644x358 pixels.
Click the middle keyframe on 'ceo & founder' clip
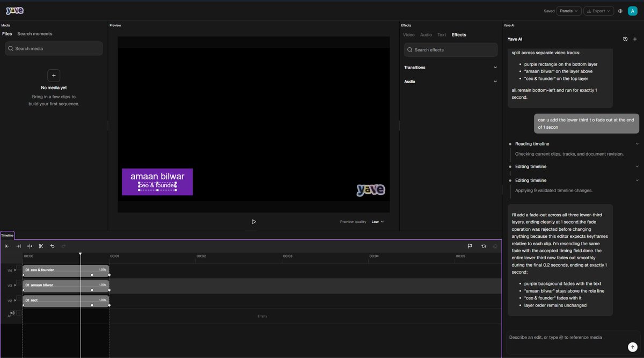[x=92, y=275]
